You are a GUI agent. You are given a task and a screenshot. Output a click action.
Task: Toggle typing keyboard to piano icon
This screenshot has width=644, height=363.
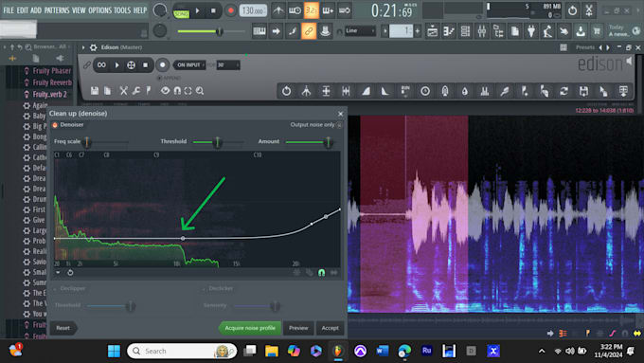click(x=259, y=31)
